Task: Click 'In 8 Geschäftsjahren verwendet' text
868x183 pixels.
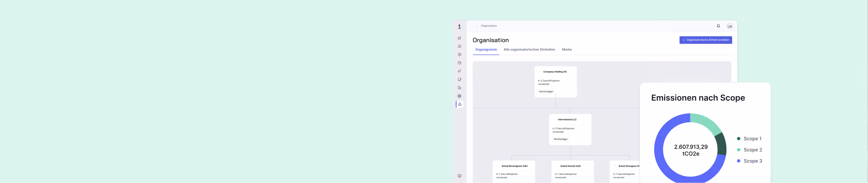Action: pos(549,82)
